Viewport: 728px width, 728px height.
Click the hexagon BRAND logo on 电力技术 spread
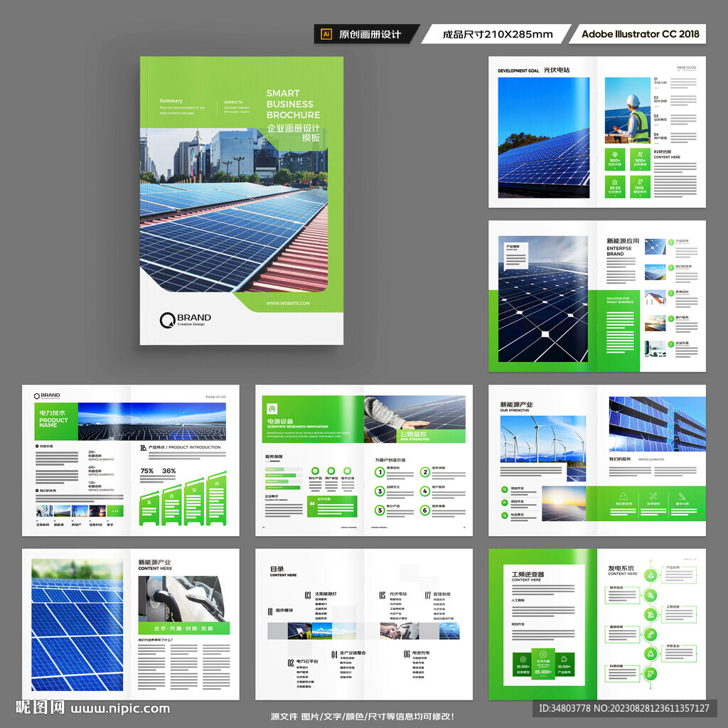pyautogui.click(x=37, y=396)
